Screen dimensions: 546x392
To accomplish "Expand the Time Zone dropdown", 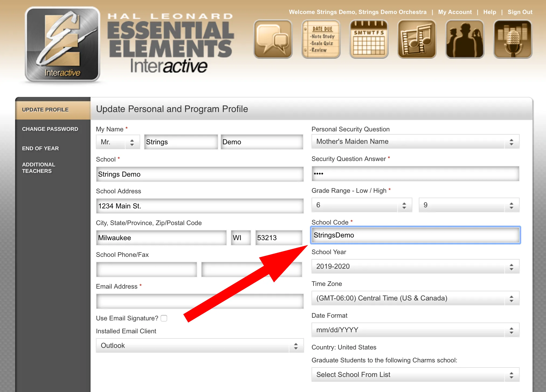I will 415,298.
